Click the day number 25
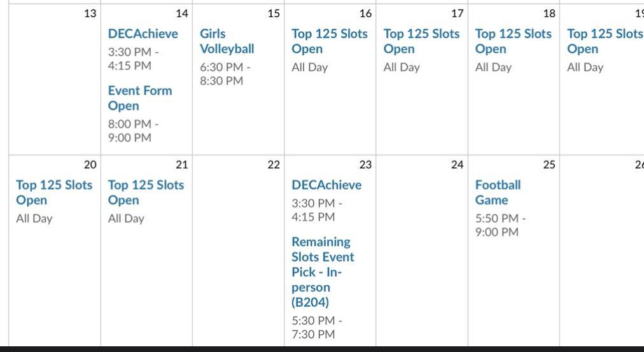The image size is (644, 352). [549, 165]
